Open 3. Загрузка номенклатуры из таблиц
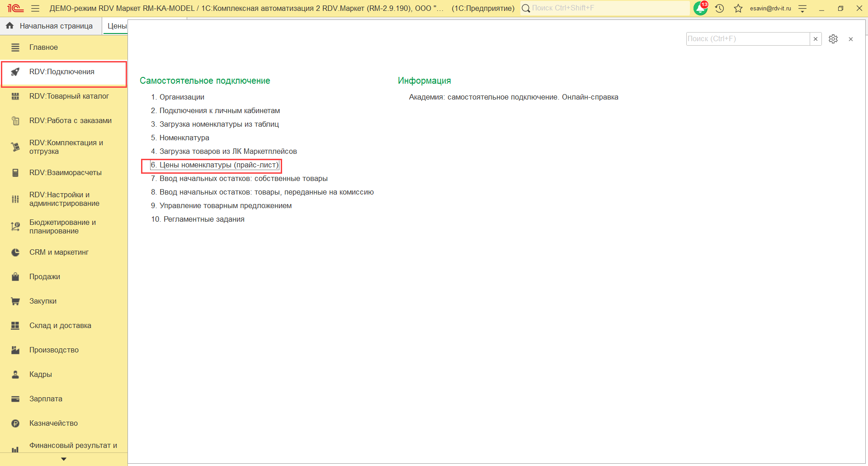The image size is (868, 466). click(215, 124)
